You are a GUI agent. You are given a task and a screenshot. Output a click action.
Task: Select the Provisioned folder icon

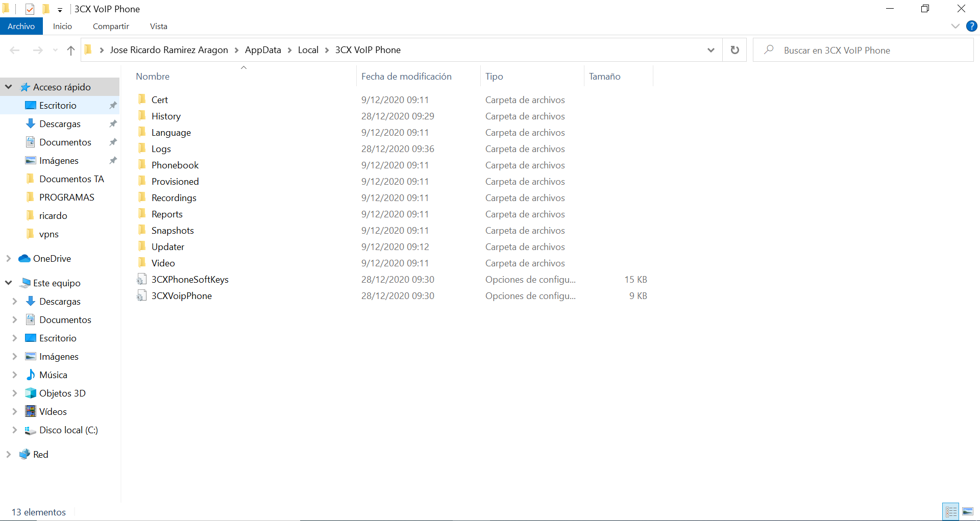(142, 181)
